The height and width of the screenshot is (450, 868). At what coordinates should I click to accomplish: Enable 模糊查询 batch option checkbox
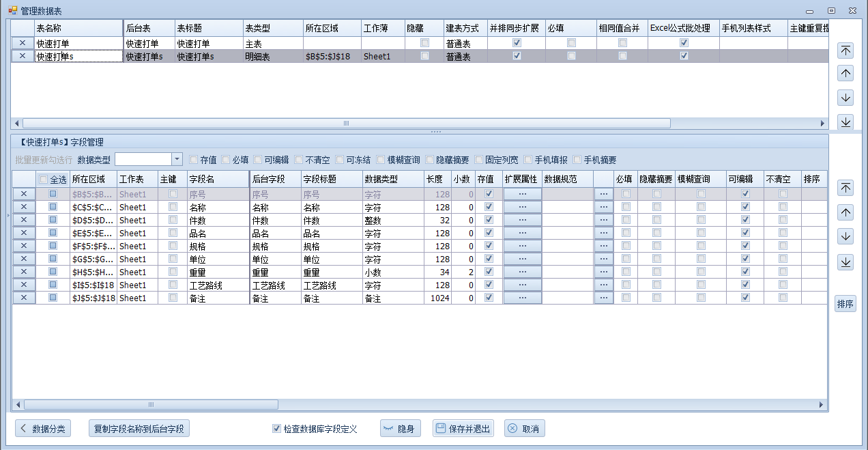[x=380, y=160]
